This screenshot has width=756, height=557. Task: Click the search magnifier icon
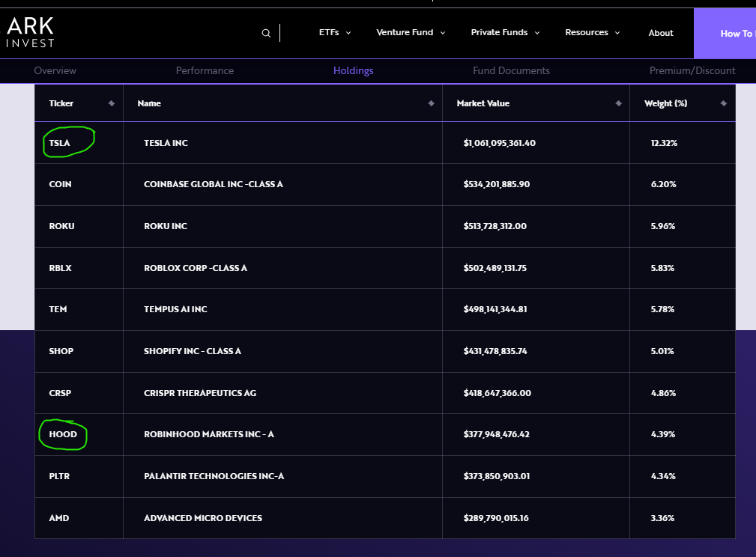pyautogui.click(x=266, y=33)
